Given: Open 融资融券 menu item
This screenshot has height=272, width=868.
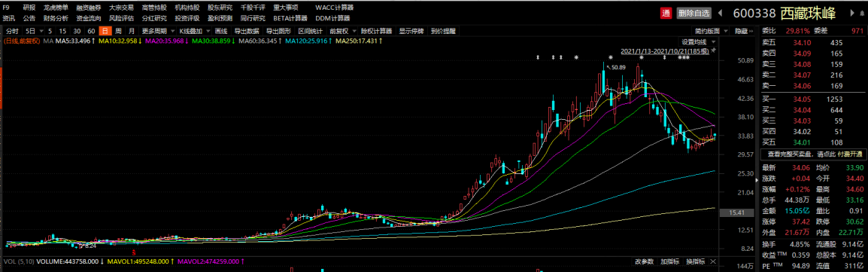Looking at the screenshot, I should click(x=89, y=8).
